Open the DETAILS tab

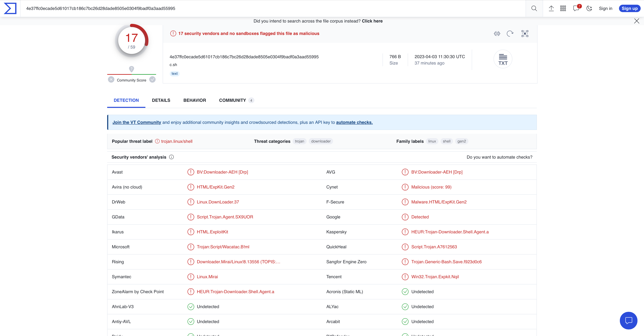161,100
